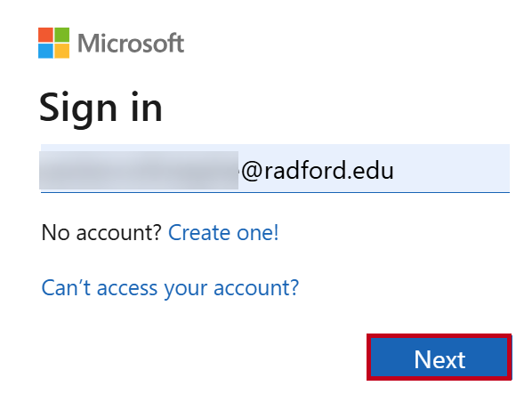Open the "Create one!" link

[223, 233]
